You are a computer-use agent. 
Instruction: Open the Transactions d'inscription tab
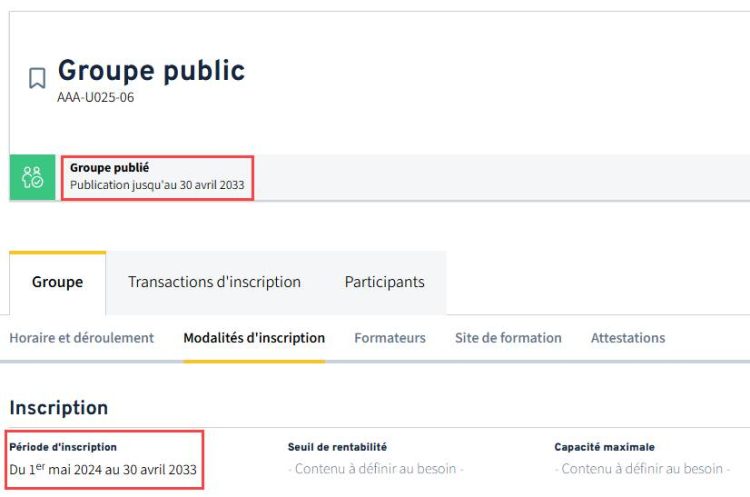click(x=214, y=282)
